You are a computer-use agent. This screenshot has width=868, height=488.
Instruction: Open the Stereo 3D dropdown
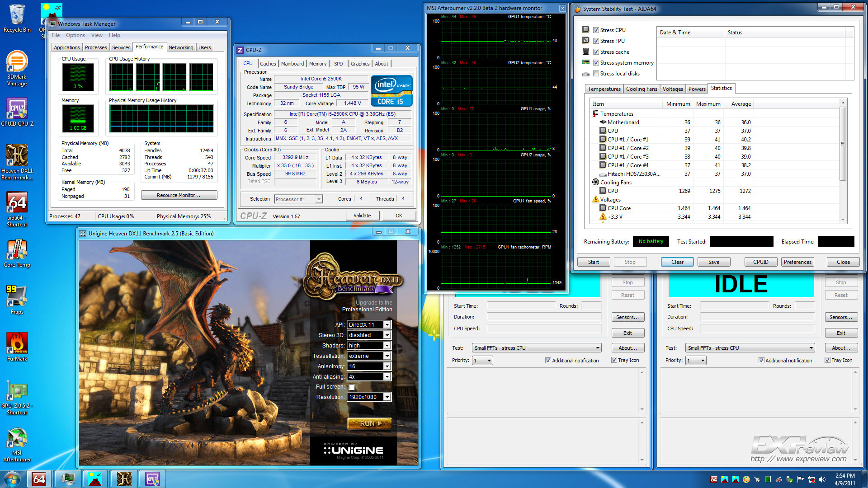(369, 335)
